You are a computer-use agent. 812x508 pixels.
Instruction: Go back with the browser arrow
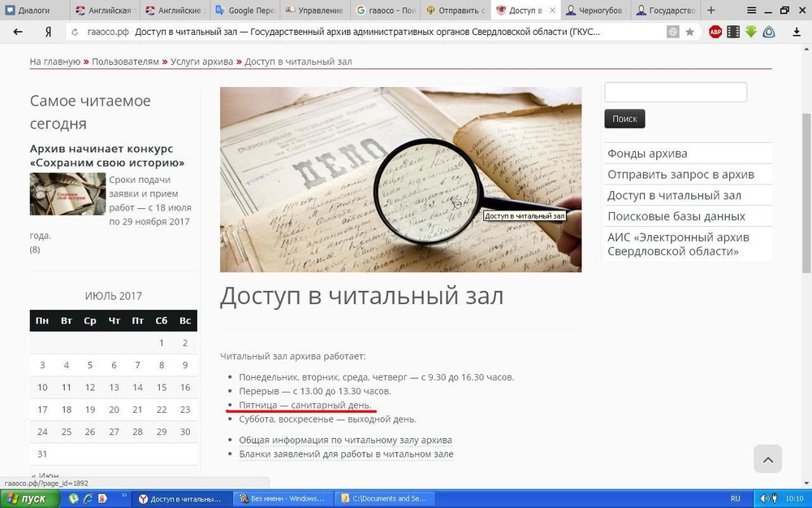(x=18, y=33)
